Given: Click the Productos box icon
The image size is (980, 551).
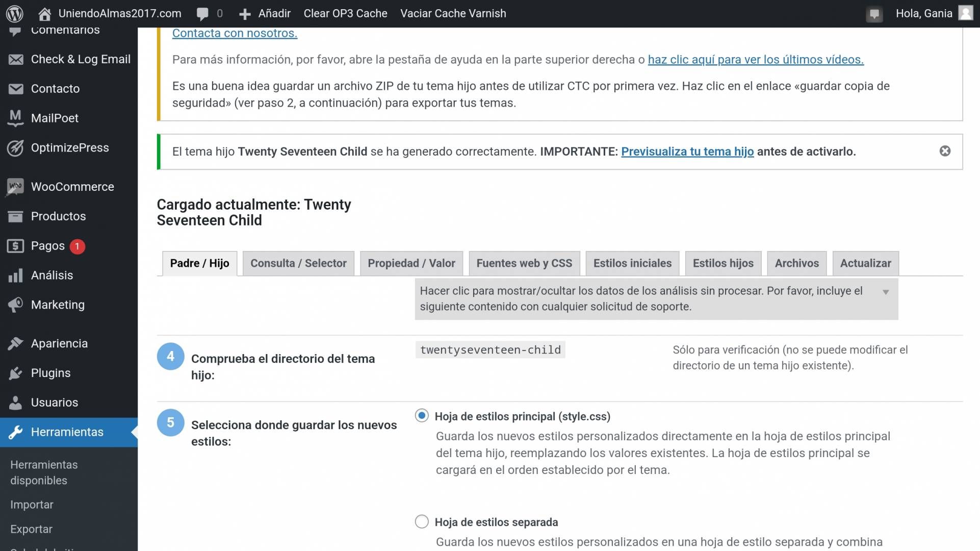Looking at the screenshot, I should 16,217.
